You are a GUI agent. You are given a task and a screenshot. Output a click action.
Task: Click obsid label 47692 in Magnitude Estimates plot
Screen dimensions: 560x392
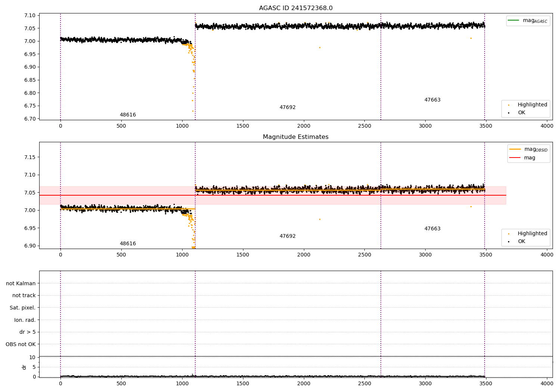tap(287, 236)
